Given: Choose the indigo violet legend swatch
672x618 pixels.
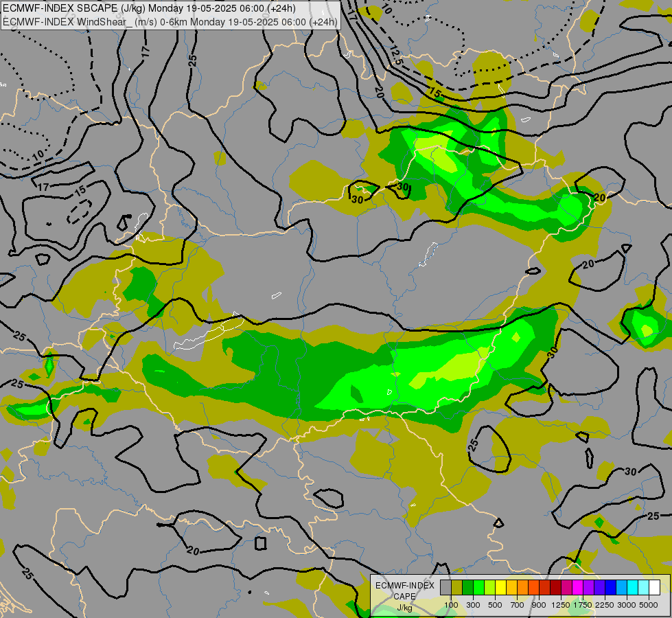Looking at the screenshot, I should tap(599, 588).
